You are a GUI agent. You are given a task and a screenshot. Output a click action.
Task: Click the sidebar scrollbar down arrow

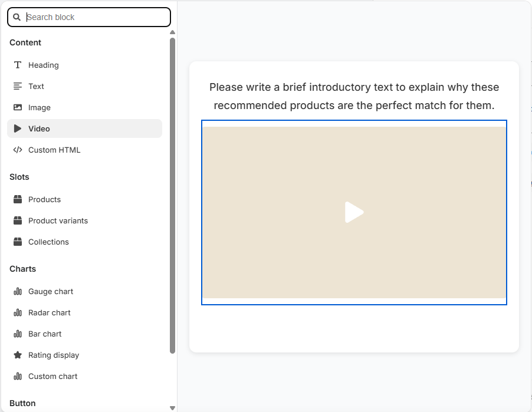(172, 407)
